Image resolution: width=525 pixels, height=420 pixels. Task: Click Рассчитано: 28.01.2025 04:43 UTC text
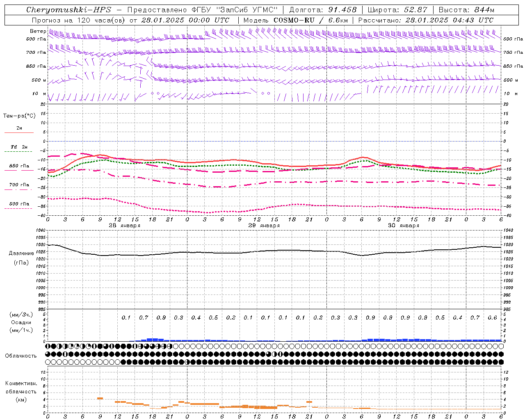pos(426,20)
